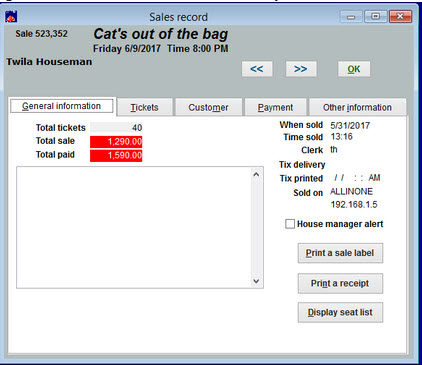
Task: Click Print a receipt
Action: 340,283
